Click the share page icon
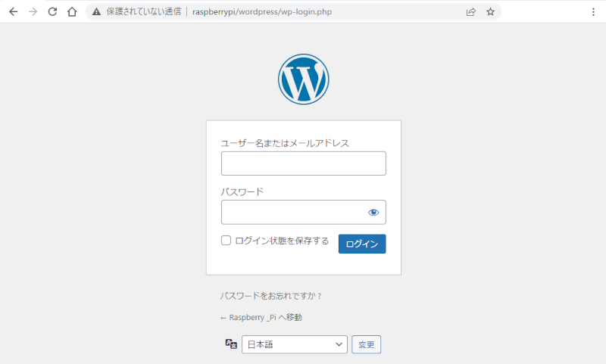 [470, 12]
